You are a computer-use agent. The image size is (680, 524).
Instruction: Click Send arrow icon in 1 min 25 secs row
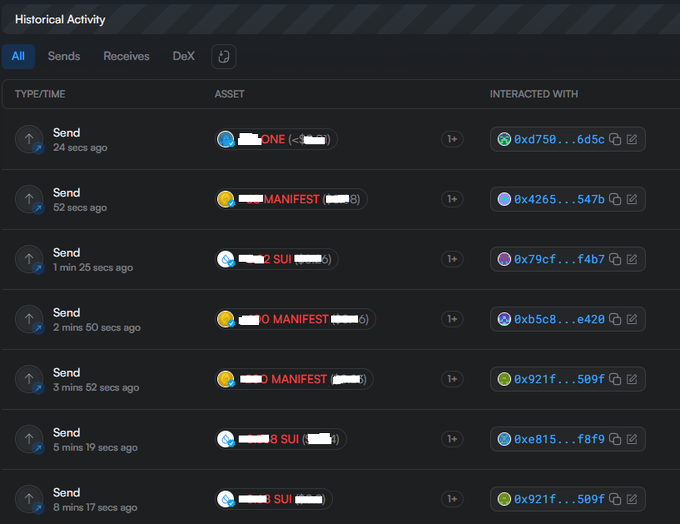pyautogui.click(x=29, y=259)
